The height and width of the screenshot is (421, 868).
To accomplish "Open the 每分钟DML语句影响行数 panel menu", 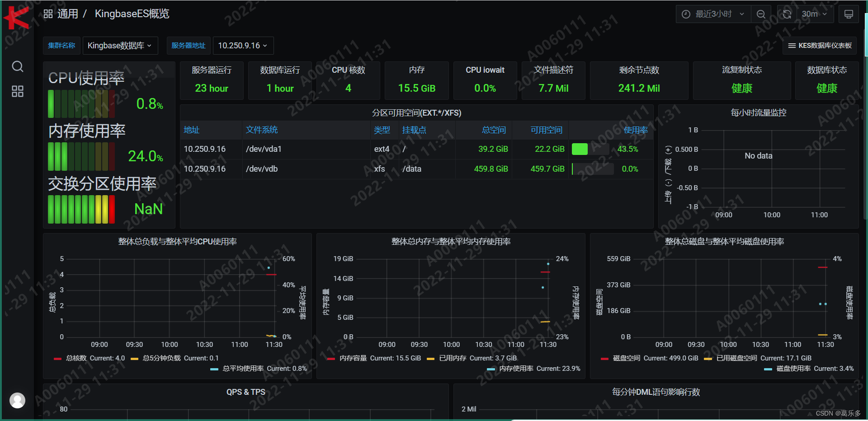I will coord(656,392).
